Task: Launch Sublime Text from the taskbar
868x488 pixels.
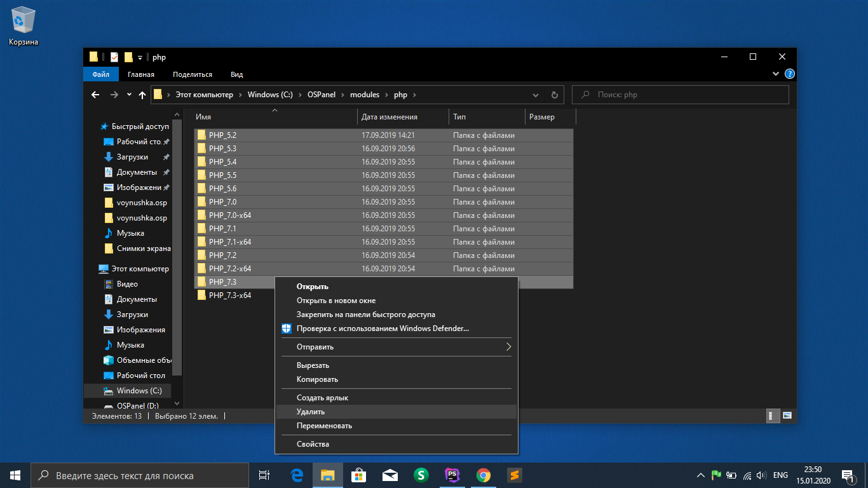Action: [515, 475]
